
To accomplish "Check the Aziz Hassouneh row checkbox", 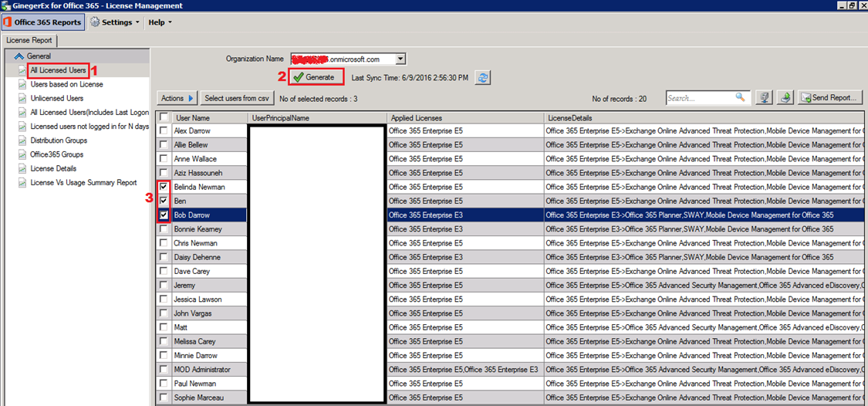I will (x=164, y=173).
